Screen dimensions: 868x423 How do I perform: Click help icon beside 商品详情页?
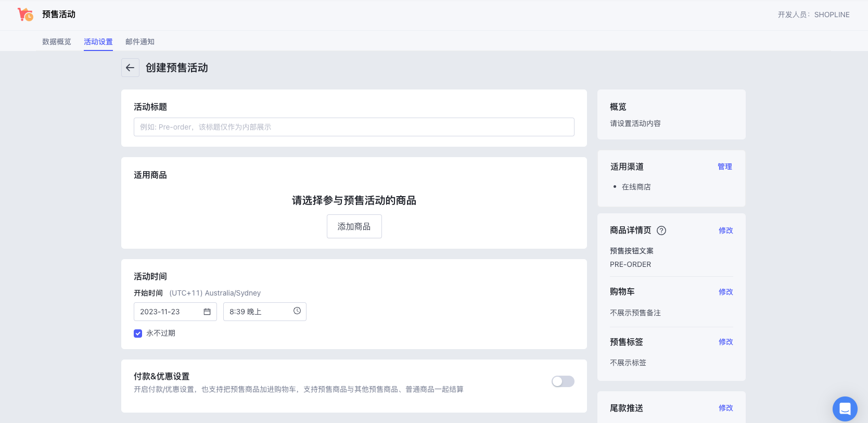tap(661, 230)
